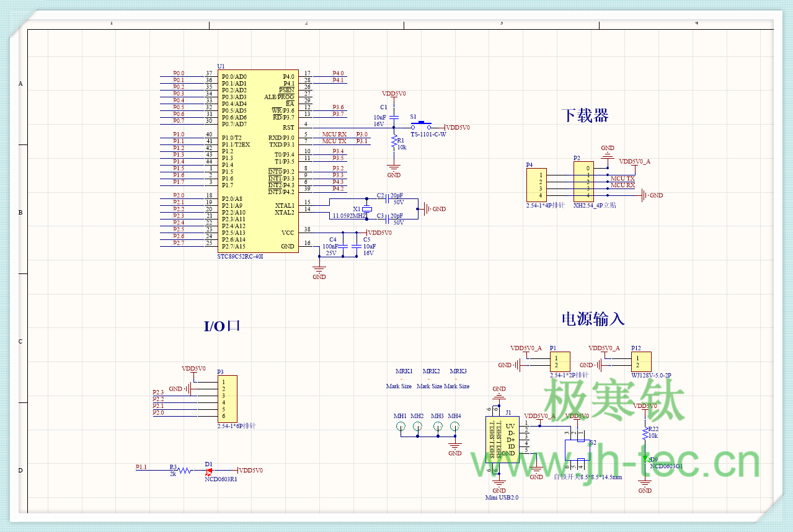Screen dimensions: 793x532
Task: Click the STC89C52RC-40I part label
Action: point(240,257)
